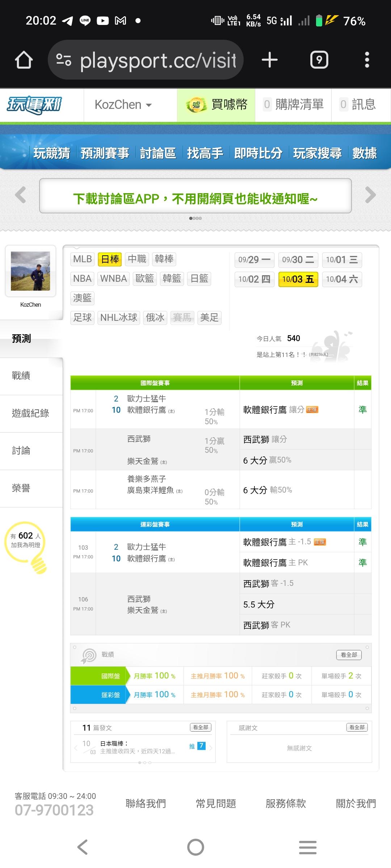Choose date 09/29 一
Screen dimensions: 391x868
point(255,260)
